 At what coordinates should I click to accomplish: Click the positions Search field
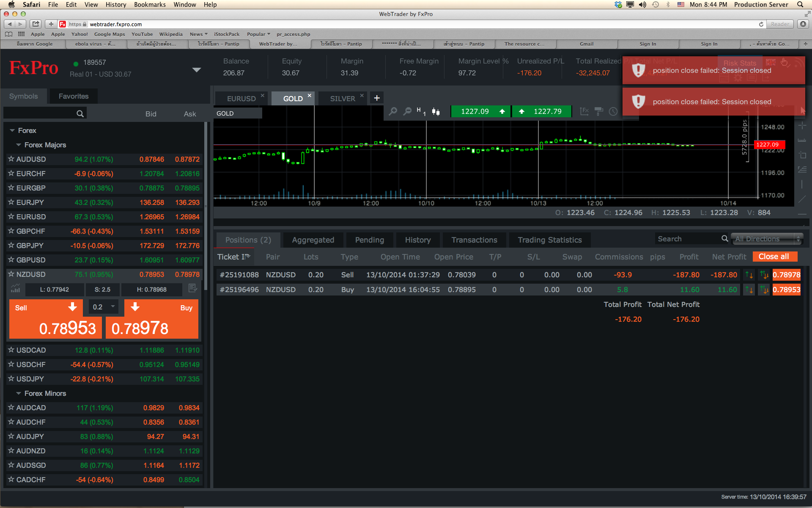(x=692, y=239)
